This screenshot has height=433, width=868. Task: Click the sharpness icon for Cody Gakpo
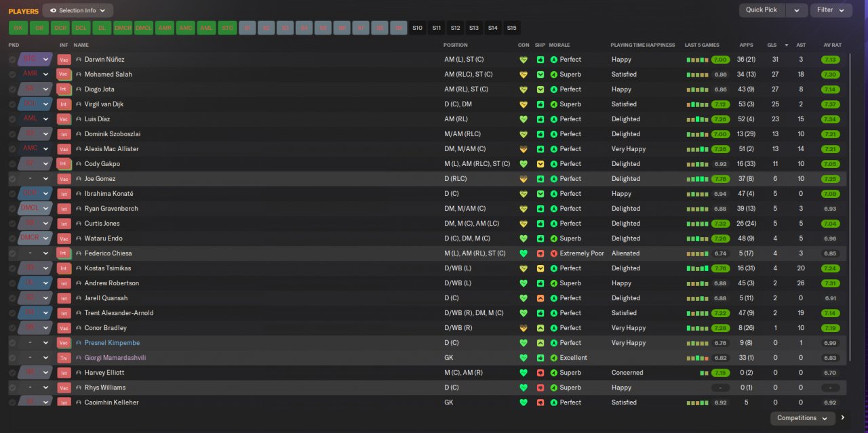(540, 164)
